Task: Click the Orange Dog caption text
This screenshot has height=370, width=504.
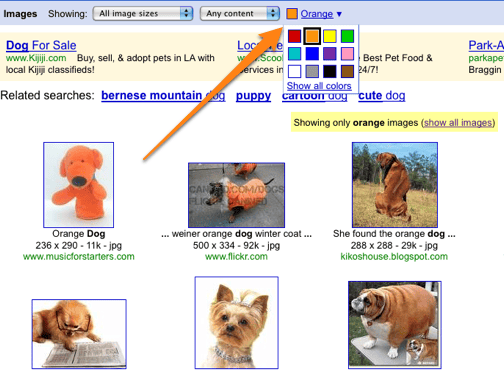Action: [x=79, y=234]
